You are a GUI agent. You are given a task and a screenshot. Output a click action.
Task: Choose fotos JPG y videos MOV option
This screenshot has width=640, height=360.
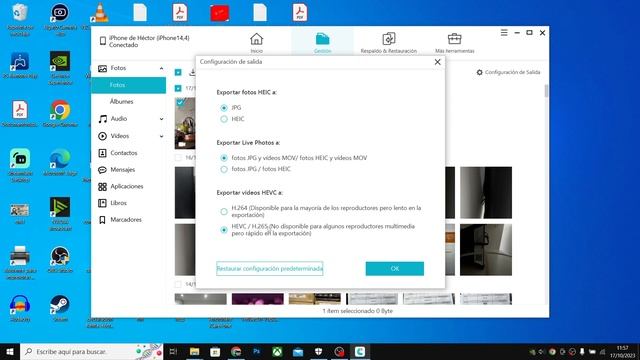click(x=224, y=158)
